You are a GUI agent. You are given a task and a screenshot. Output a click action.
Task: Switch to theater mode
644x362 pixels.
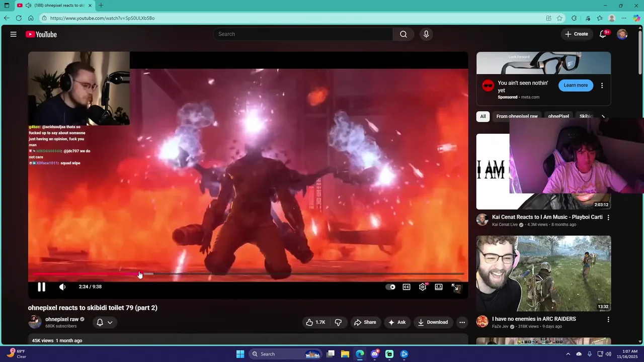click(439, 287)
